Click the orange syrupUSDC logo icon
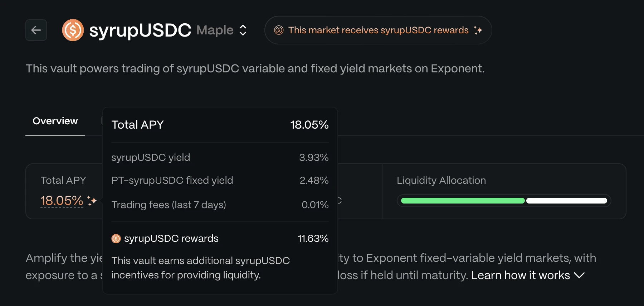Image resolution: width=644 pixels, height=306 pixels. [x=73, y=30]
